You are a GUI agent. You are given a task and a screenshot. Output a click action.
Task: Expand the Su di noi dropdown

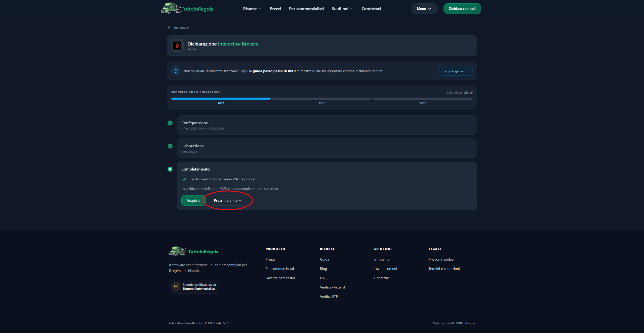(x=342, y=9)
